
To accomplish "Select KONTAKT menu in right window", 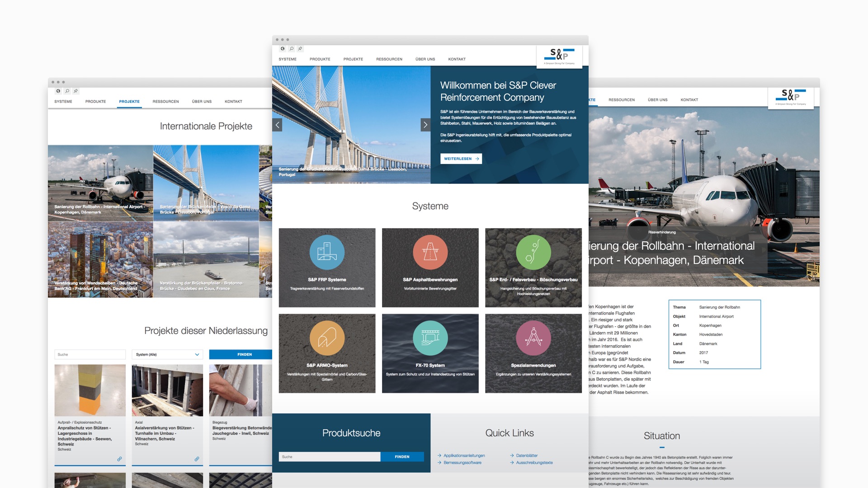I will tap(689, 100).
